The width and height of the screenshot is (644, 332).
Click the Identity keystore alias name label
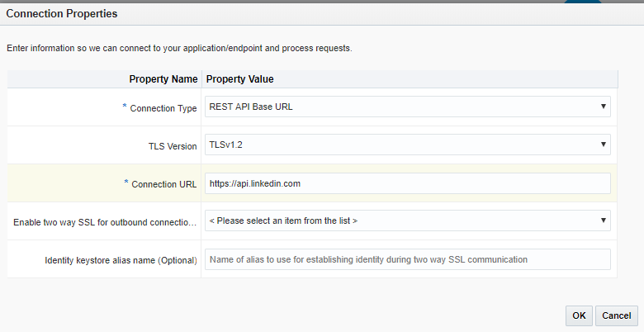pos(121,260)
